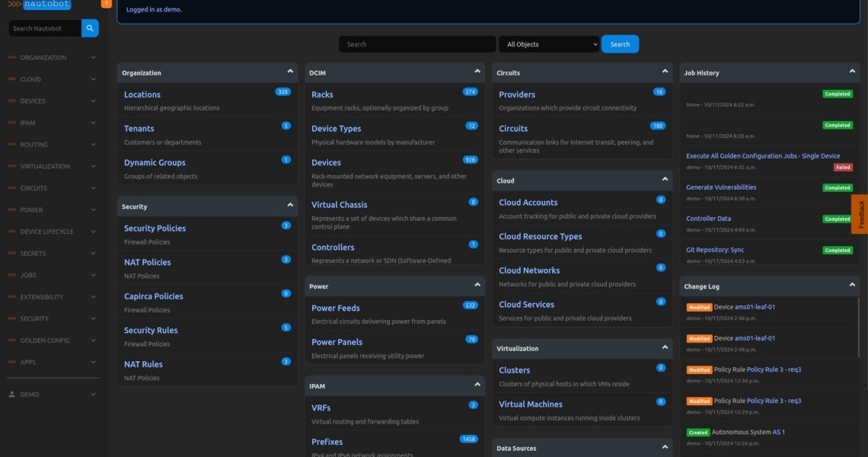Image resolution: width=868 pixels, height=457 pixels.
Task: Click the magnifier icon beside Search Nautobot
Action: pos(90,28)
